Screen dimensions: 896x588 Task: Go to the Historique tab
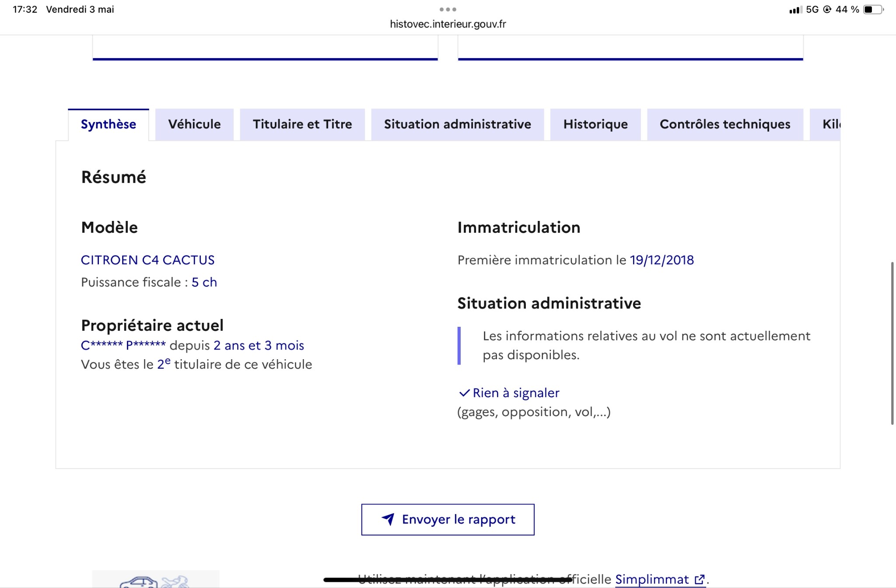(x=595, y=125)
